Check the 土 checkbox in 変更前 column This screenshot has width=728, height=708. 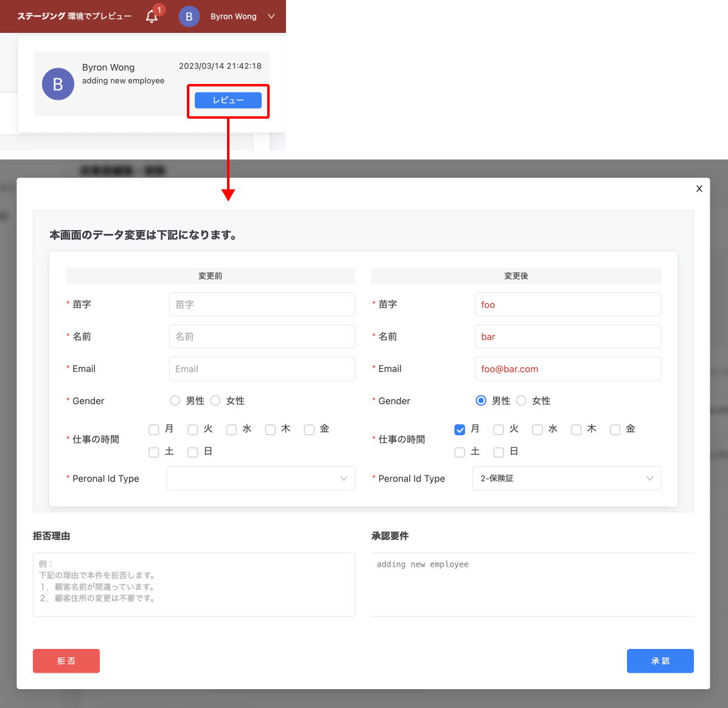coord(154,452)
